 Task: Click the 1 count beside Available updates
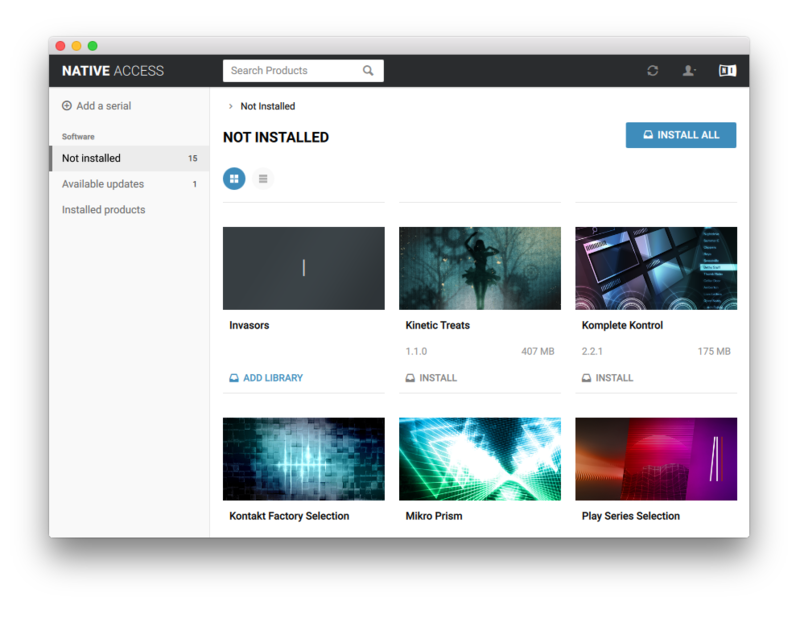(194, 184)
